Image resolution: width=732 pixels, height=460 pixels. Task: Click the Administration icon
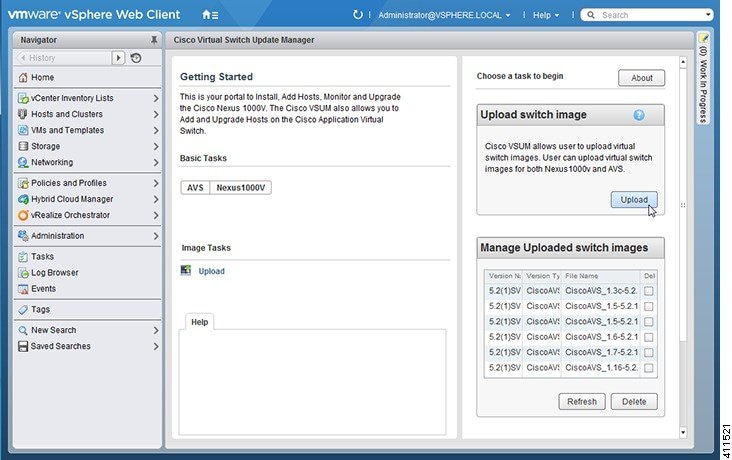pyautogui.click(x=23, y=236)
